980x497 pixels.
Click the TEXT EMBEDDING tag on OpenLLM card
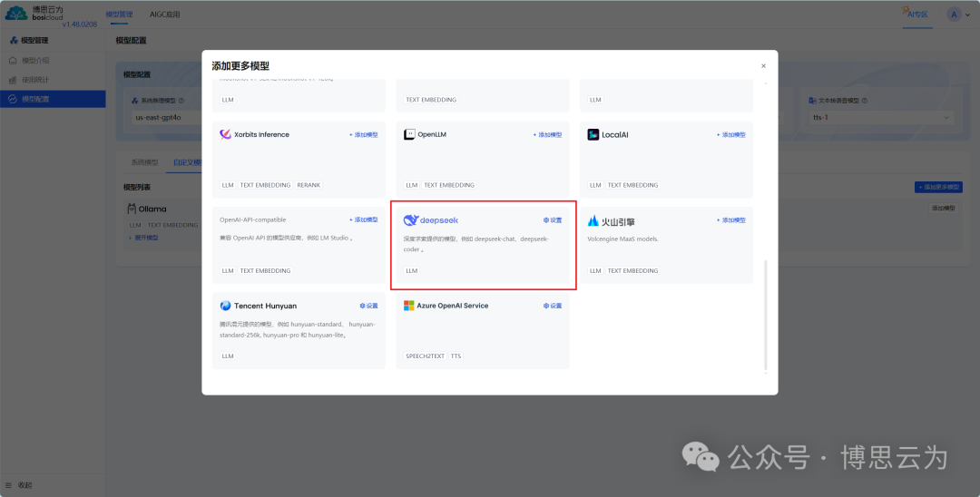pyautogui.click(x=449, y=185)
